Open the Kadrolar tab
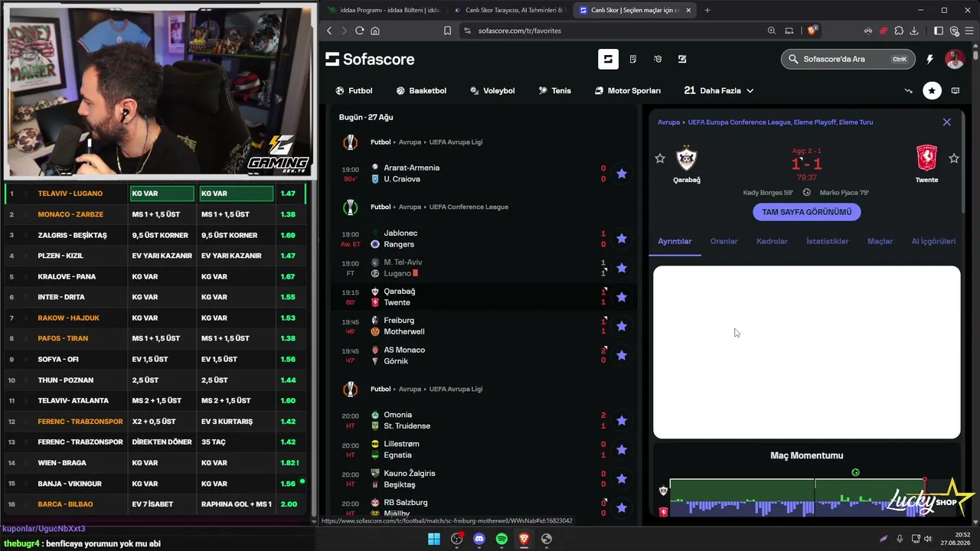980x551 pixels. 772,241
